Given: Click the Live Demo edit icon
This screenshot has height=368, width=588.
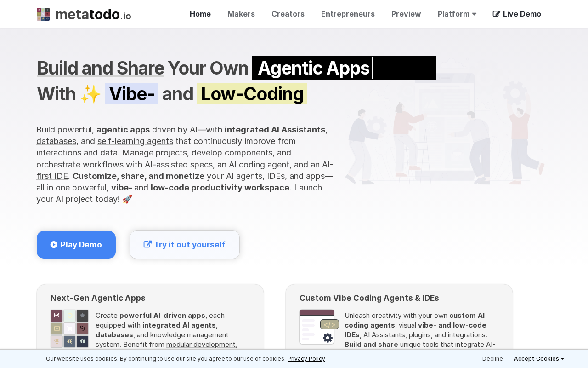Looking at the screenshot, I should pyautogui.click(x=497, y=14).
